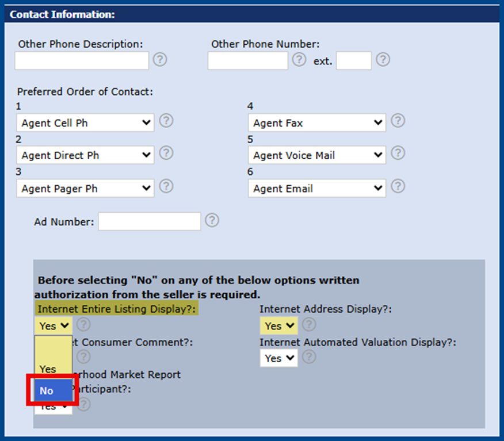Expand Internet Address Display Yes dropdown
Image resolution: width=504 pixels, height=441 pixels.
tap(278, 325)
